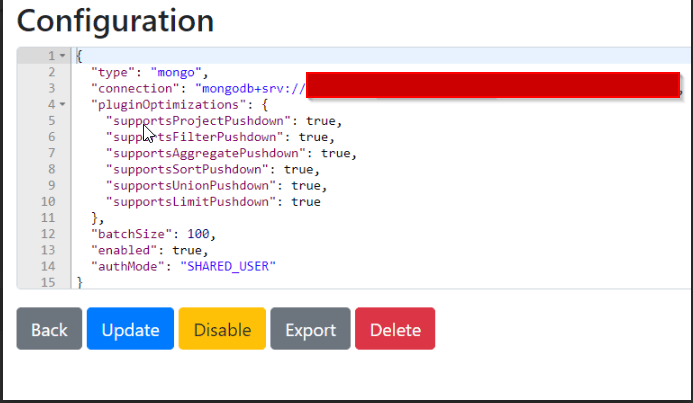
Task: Collapse the fold arrow on line 1
Action: [x=62, y=56]
